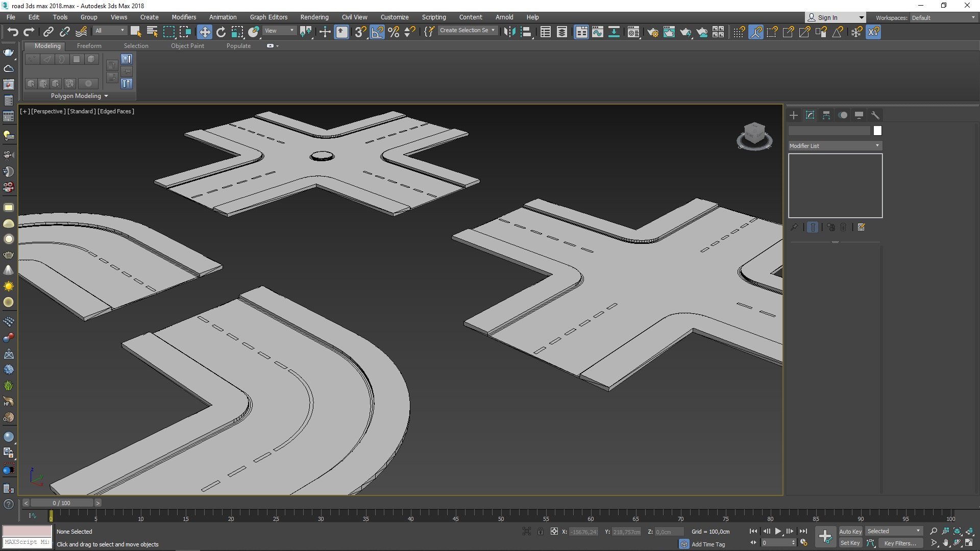The image size is (980, 551).
Task: Click the white object color swatch
Action: 877,131
